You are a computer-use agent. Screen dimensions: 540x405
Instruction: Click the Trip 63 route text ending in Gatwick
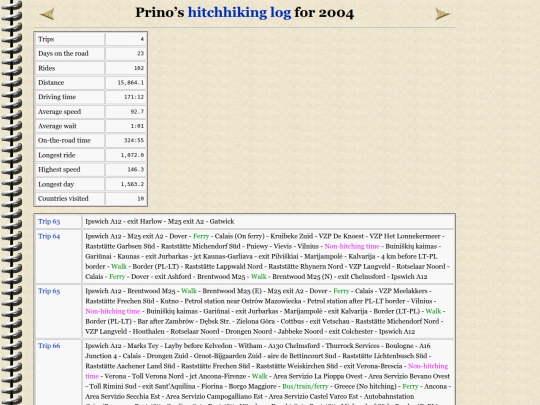pos(160,221)
